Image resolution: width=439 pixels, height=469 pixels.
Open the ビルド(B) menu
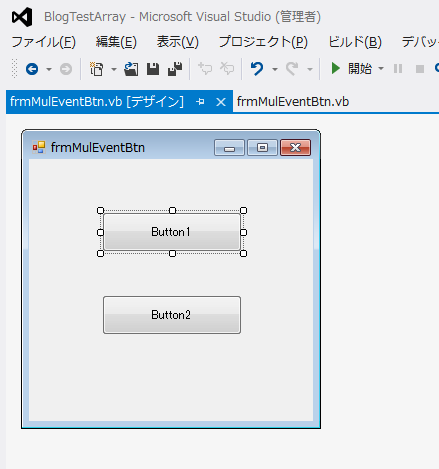click(x=355, y=42)
